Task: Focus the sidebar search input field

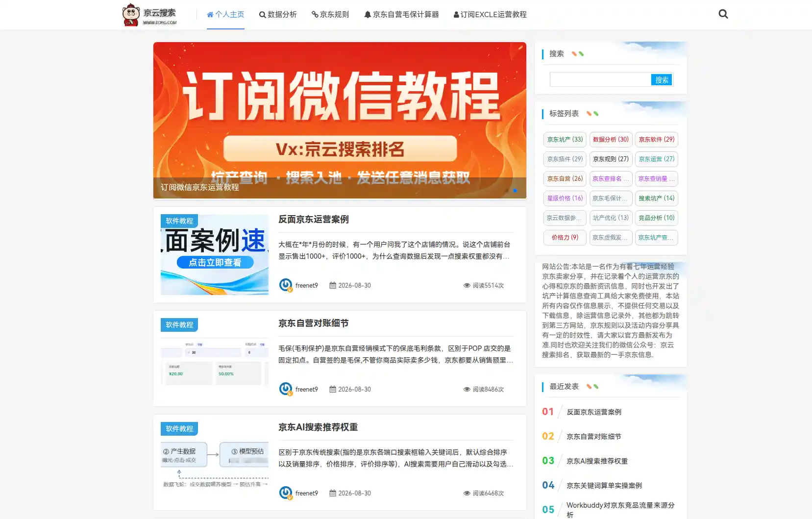Action: (600, 79)
